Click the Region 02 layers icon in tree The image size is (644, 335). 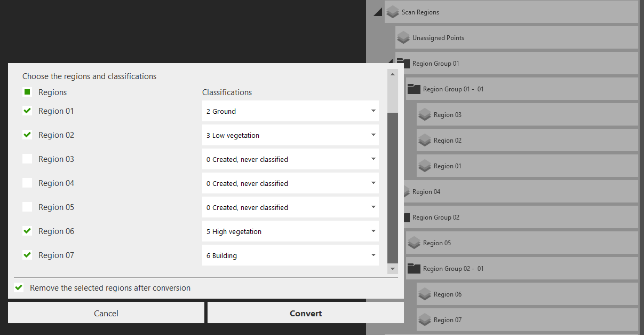point(425,140)
